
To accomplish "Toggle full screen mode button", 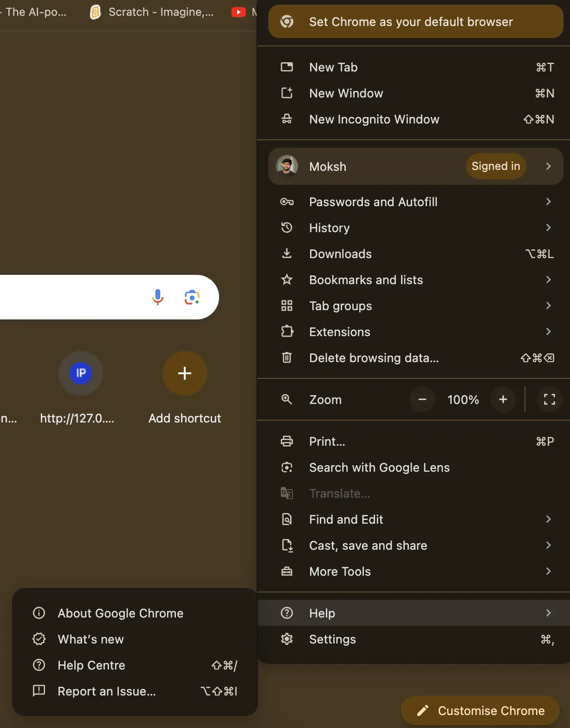I will coord(550,399).
